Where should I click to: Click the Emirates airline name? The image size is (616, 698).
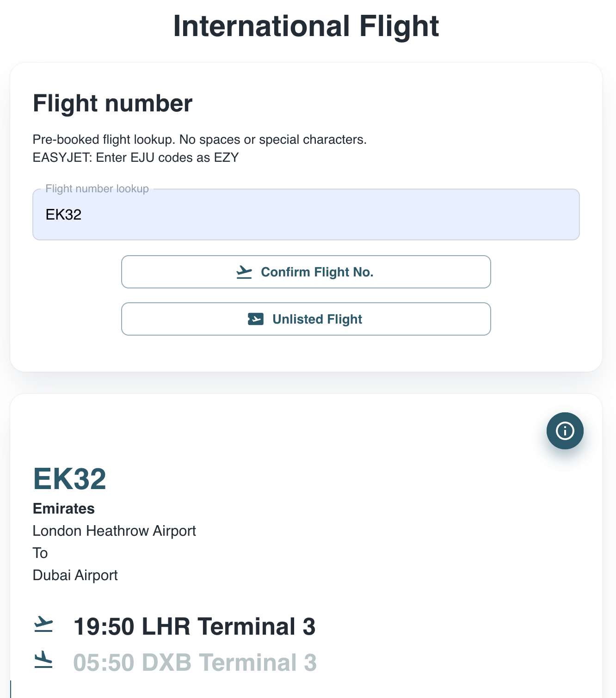[x=64, y=508]
